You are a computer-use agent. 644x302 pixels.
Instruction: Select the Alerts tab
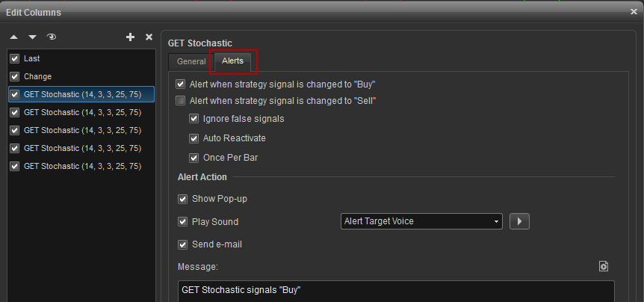coord(233,61)
